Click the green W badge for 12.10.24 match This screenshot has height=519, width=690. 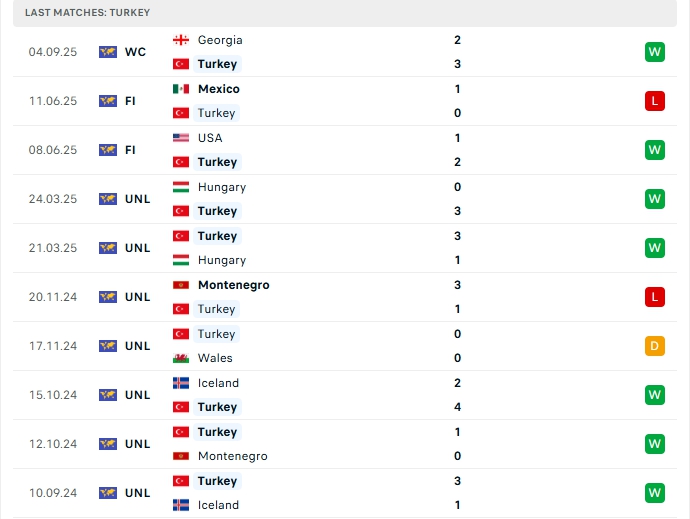(655, 444)
